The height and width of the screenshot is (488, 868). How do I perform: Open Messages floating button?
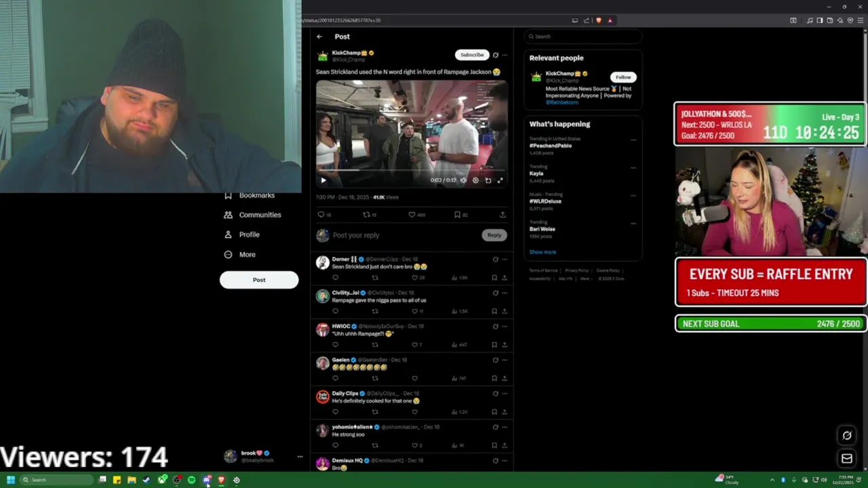[847, 459]
